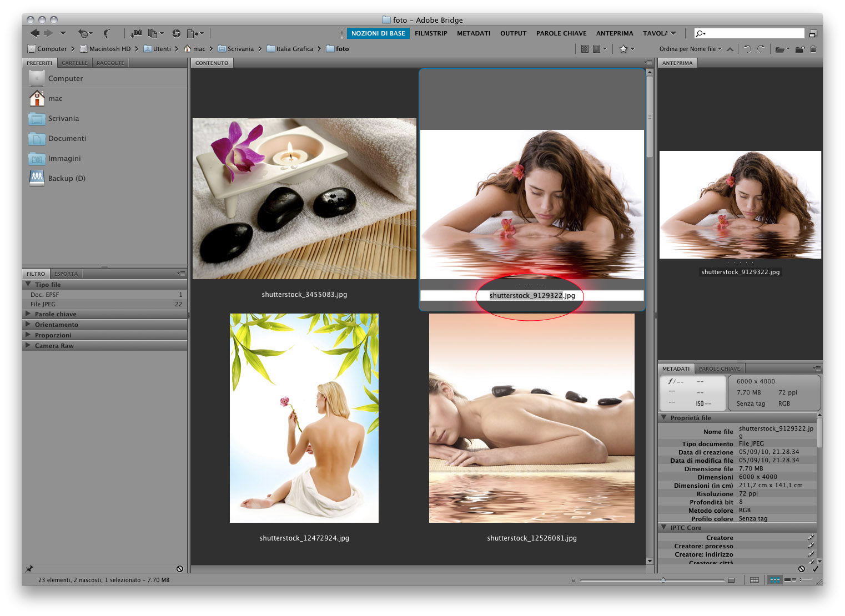This screenshot has width=845, height=616.
Task: Click the boomerang return-to-application icon
Action: click(x=107, y=33)
